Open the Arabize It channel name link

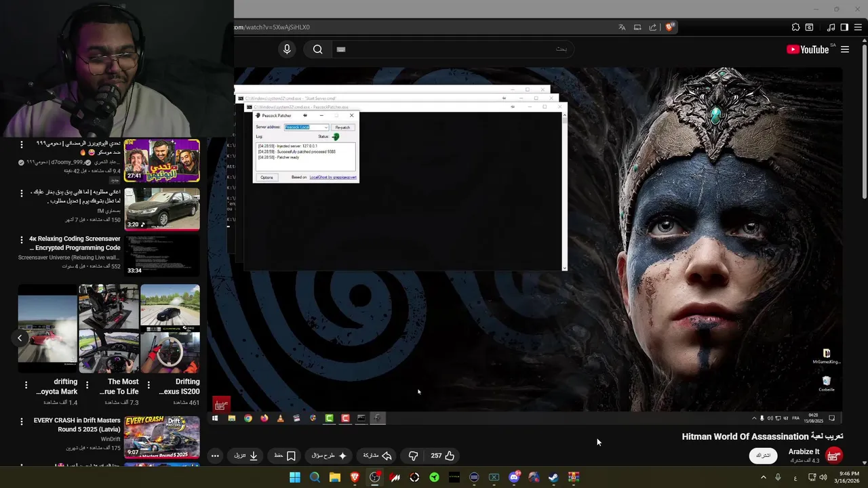click(x=804, y=451)
